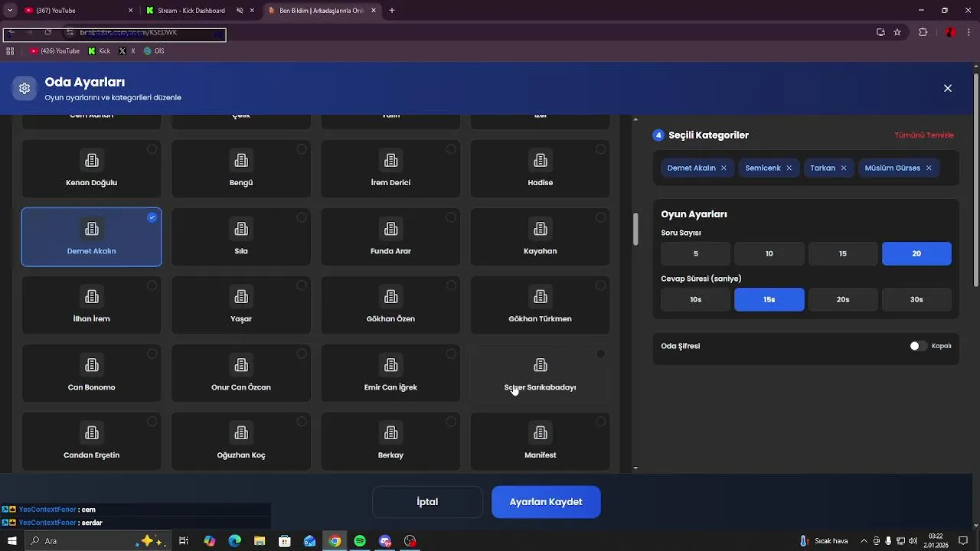Open Microsoft Edge from the taskbar
The width and height of the screenshot is (980, 551).
[x=235, y=541]
